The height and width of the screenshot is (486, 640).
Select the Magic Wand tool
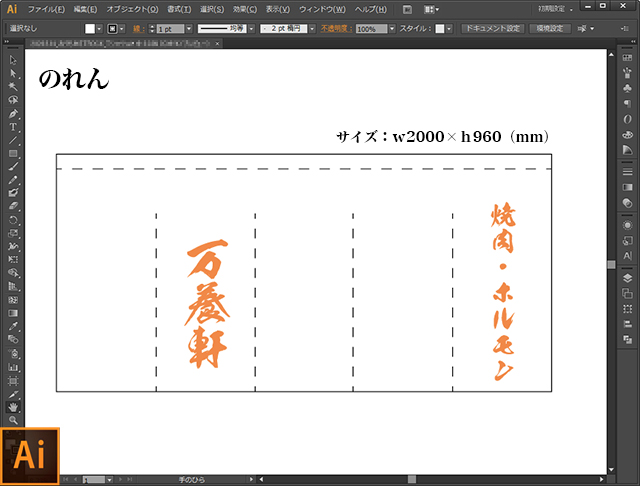[13, 87]
